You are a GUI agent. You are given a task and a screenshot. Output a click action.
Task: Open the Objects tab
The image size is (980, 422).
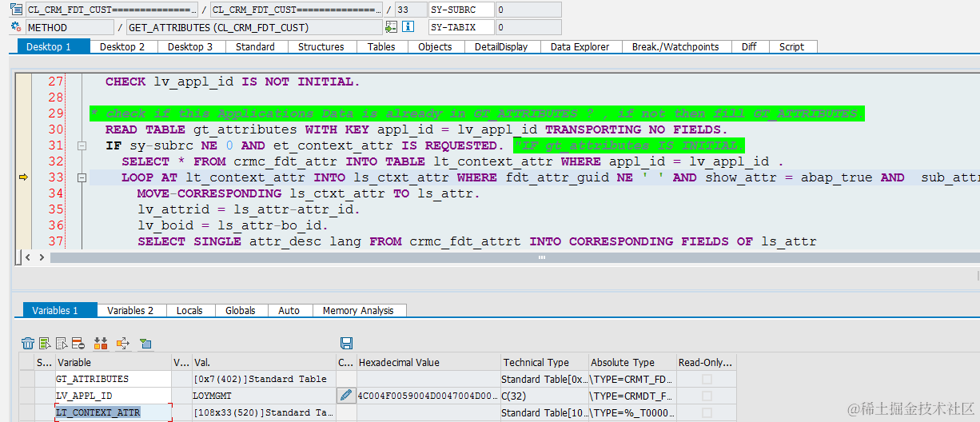point(436,46)
